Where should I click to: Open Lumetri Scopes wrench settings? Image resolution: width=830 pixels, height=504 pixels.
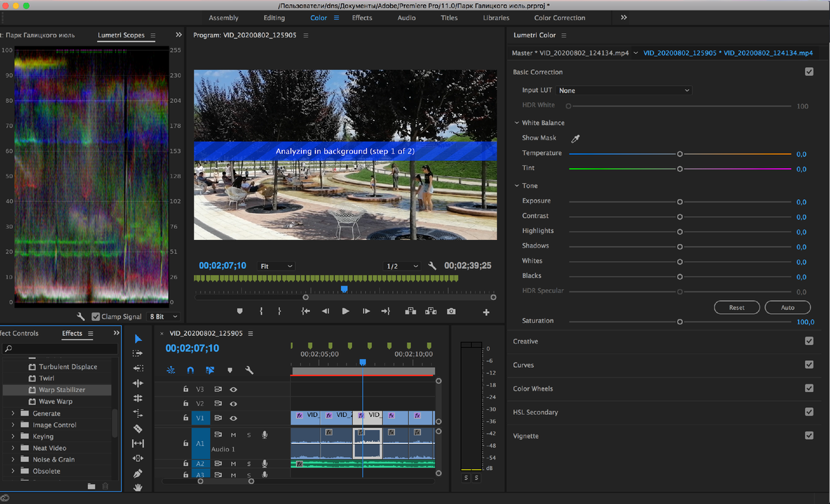81,317
